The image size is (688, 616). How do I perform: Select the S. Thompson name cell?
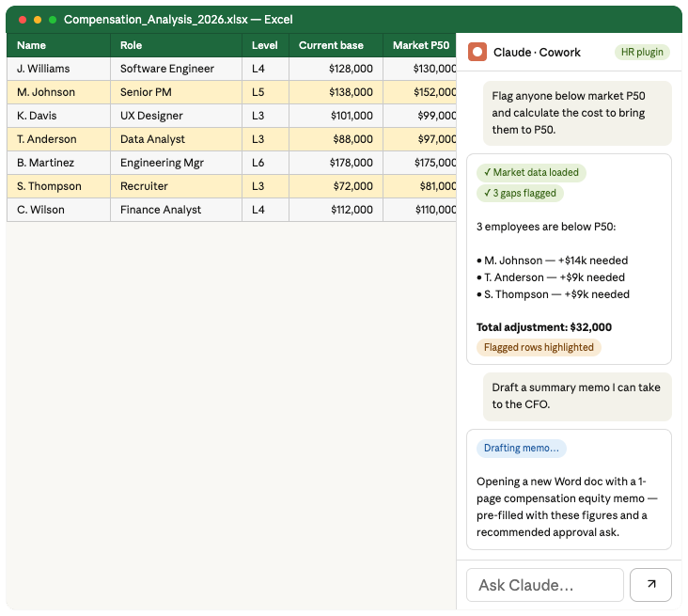58,186
